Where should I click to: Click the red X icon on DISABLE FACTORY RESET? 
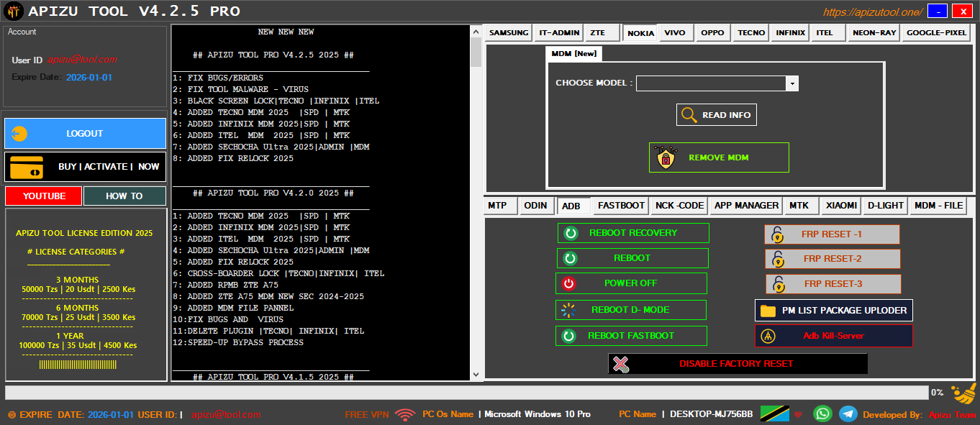pos(621,364)
